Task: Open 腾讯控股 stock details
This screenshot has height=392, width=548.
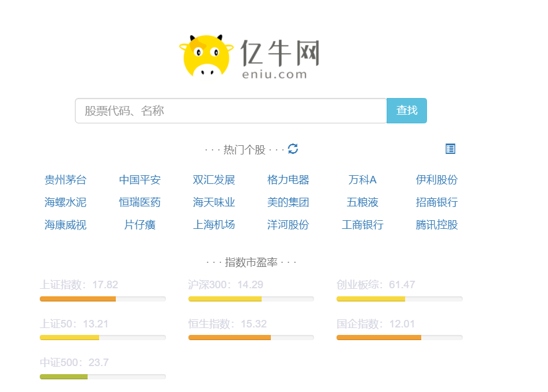Action: click(437, 225)
